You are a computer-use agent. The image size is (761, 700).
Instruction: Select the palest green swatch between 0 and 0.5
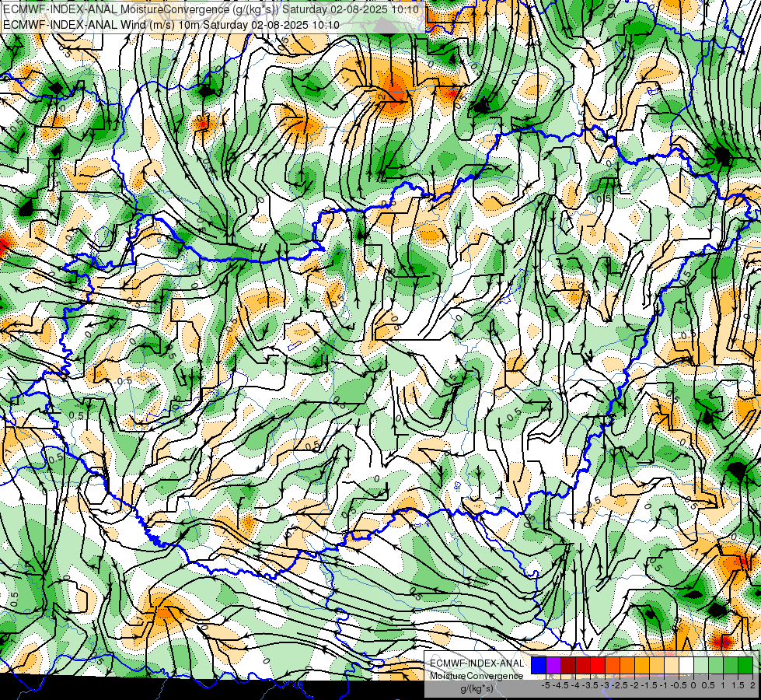click(x=701, y=665)
